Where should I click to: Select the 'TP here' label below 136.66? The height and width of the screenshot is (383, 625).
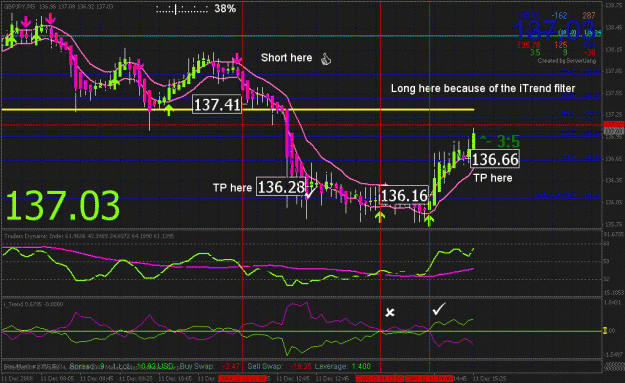click(x=493, y=178)
